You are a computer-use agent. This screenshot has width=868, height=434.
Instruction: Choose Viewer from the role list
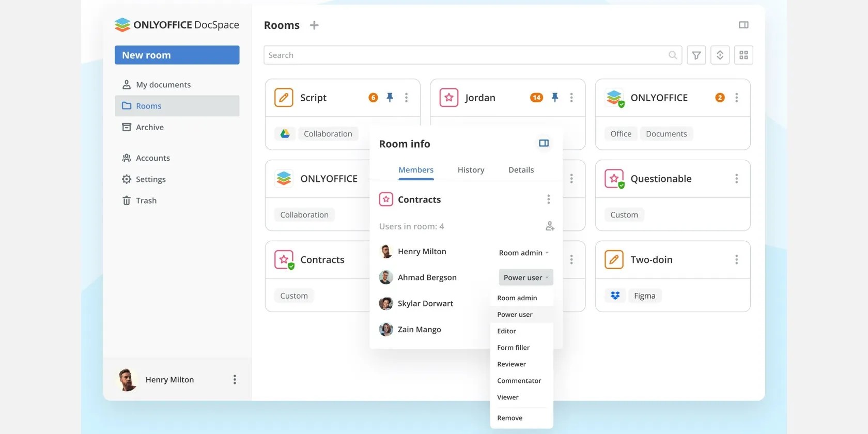point(521,397)
